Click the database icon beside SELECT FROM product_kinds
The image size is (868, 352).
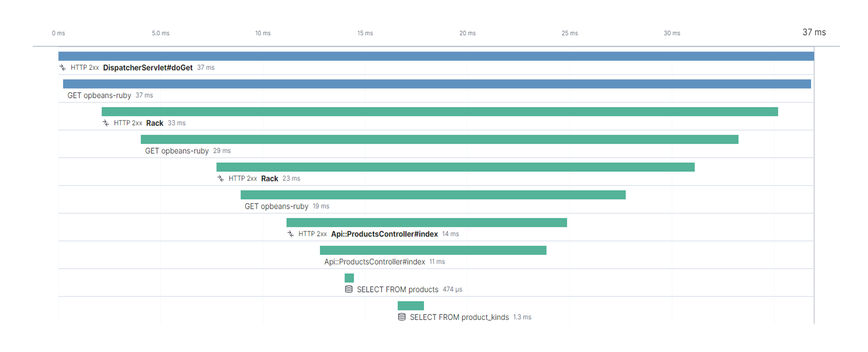[402, 317]
